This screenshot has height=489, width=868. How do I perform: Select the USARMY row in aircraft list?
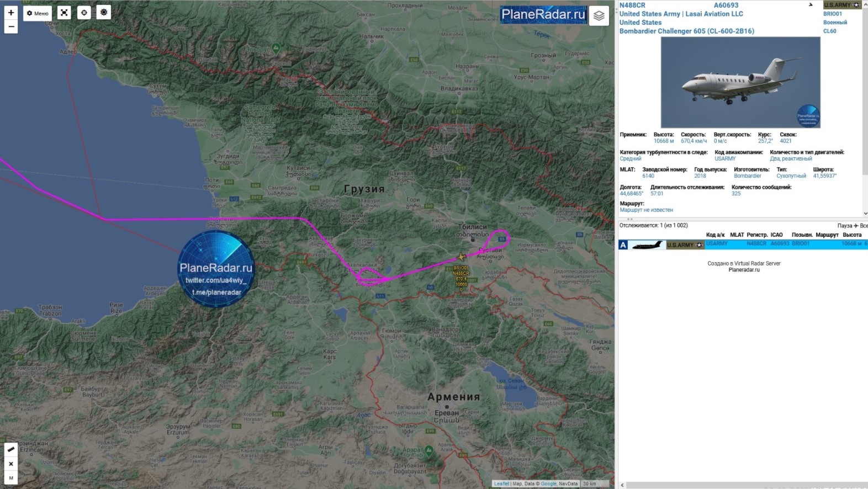(740, 244)
